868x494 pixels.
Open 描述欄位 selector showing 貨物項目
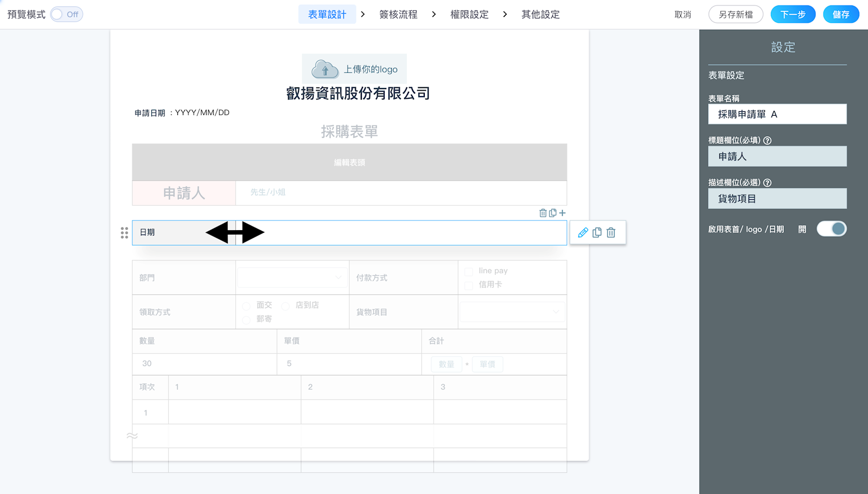pos(777,199)
